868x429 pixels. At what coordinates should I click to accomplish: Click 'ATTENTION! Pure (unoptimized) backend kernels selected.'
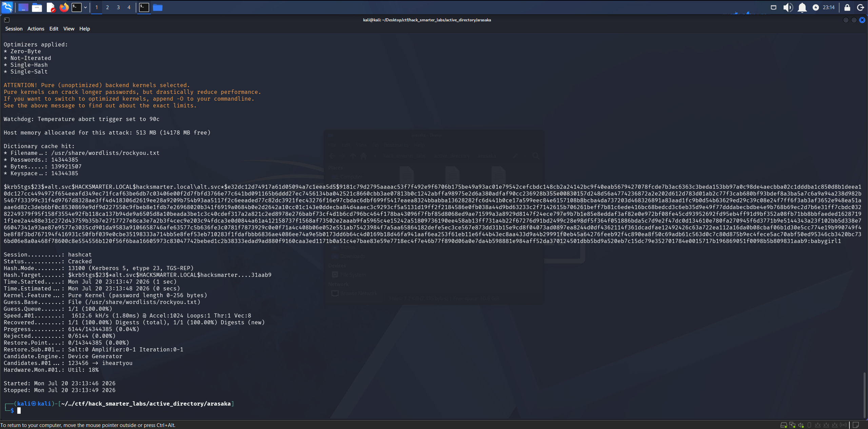click(x=97, y=85)
